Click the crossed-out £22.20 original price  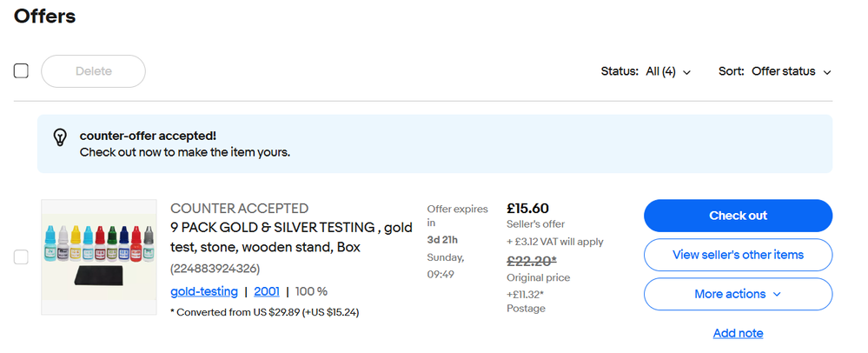(x=531, y=259)
